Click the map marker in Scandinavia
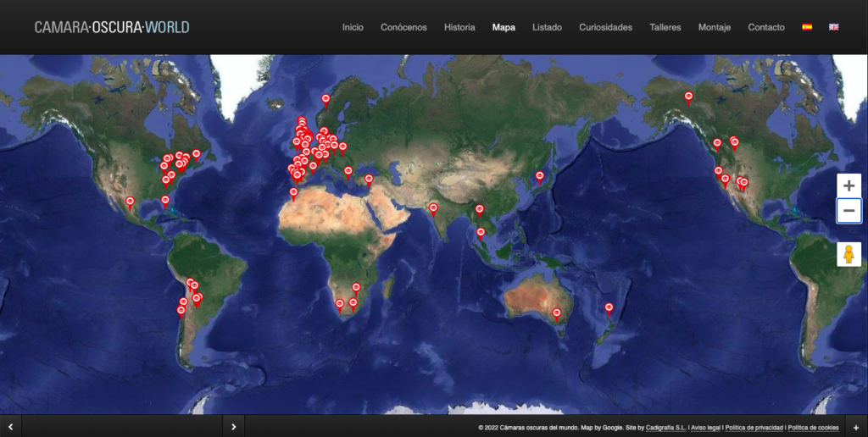The image size is (868, 437). [325, 99]
